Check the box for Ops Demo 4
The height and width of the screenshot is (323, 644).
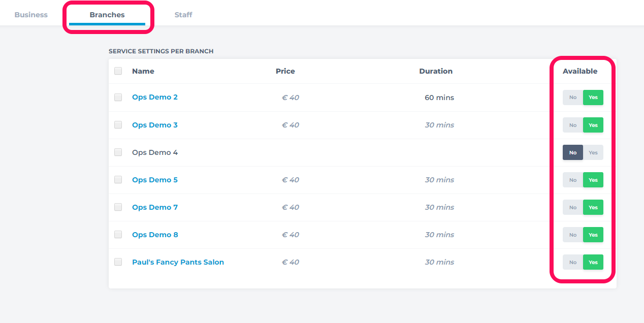(x=118, y=152)
